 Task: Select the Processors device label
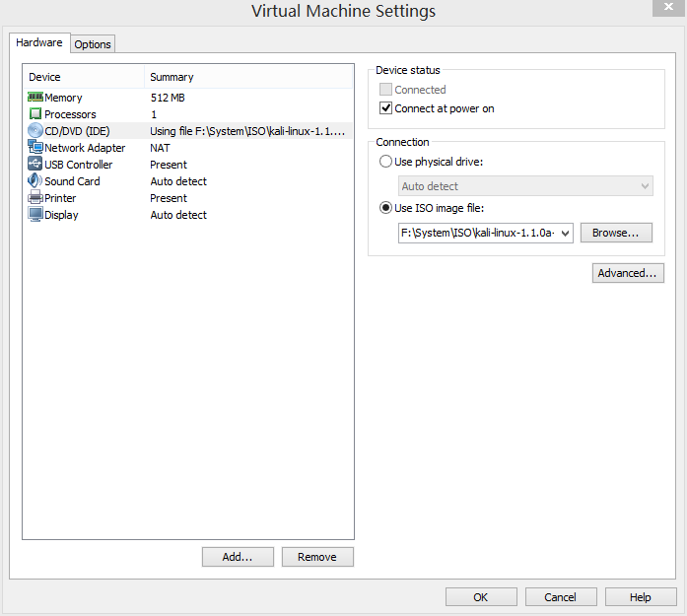[x=70, y=114]
